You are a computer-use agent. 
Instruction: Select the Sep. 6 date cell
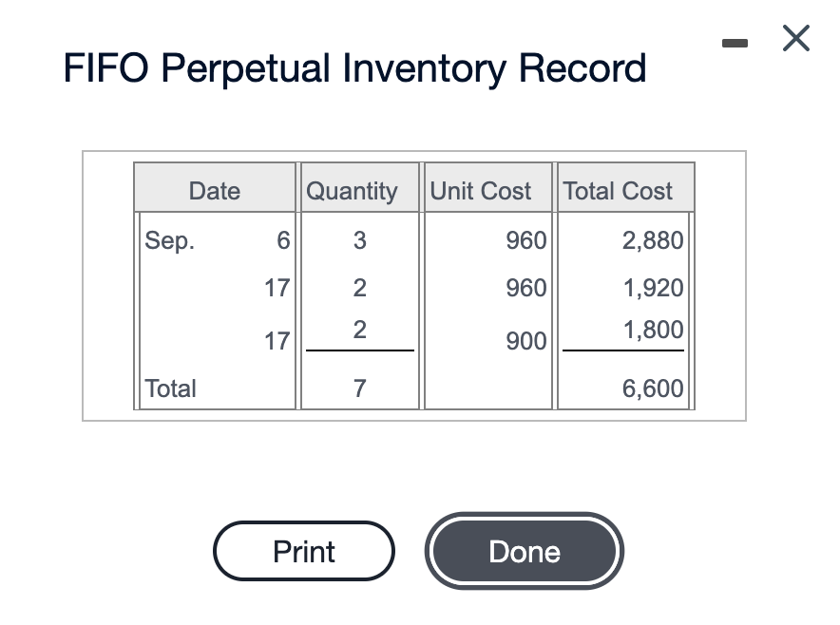tap(217, 240)
